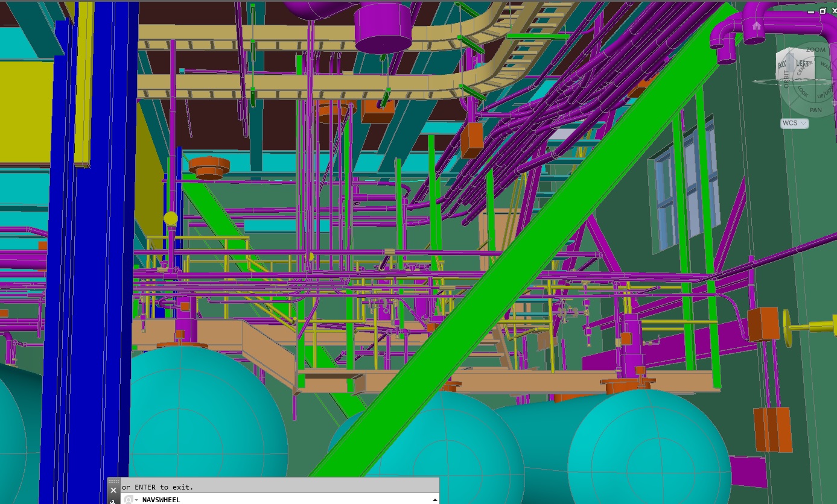Click the Customize icon in the command line
The width and height of the screenshot is (837, 504).
click(129, 500)
